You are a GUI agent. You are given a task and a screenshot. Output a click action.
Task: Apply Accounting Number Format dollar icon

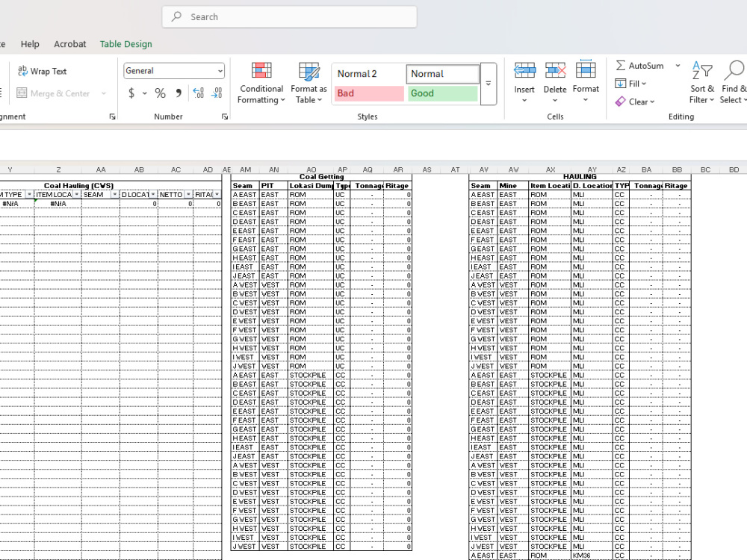[131, 93]
